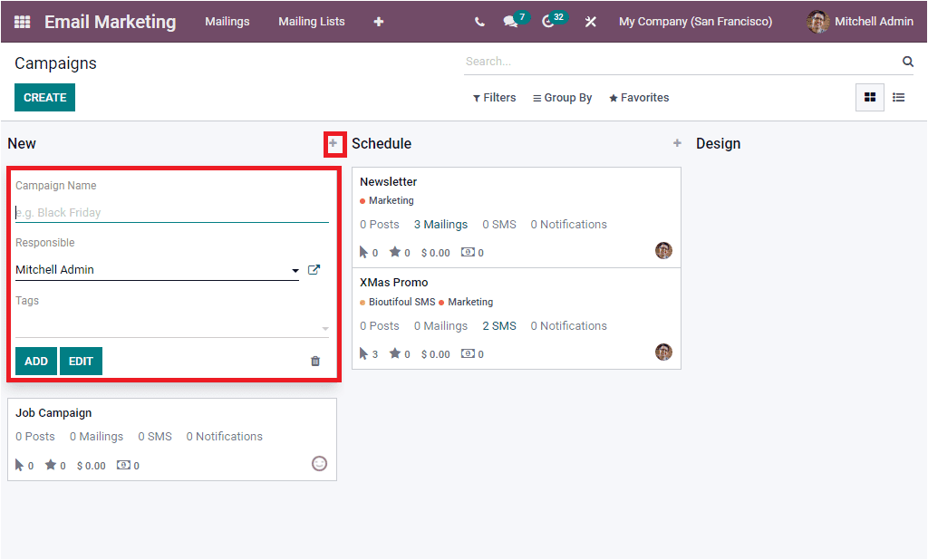Screen dimensions: 928x560
Task: Click the CREATE button
Action: click(44, 97)
